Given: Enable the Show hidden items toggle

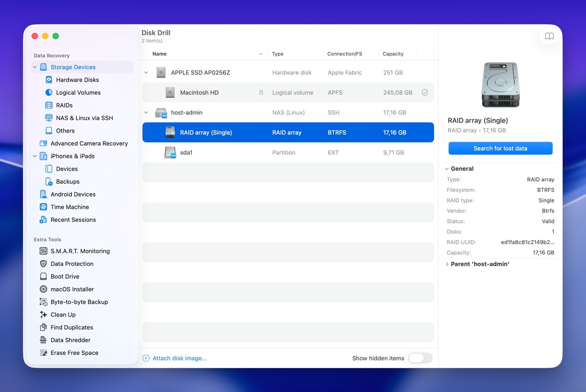Looking at the screenshot, I should [420, 358].
